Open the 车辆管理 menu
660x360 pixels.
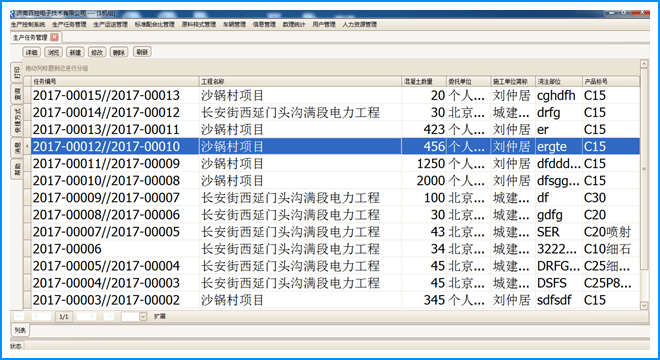(x=234, y=24)
